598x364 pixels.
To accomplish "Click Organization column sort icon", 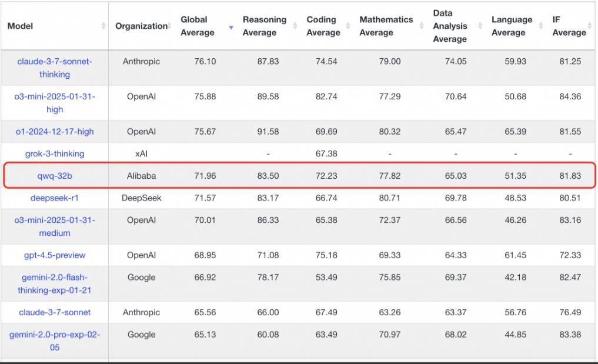I will pos(169,25).
